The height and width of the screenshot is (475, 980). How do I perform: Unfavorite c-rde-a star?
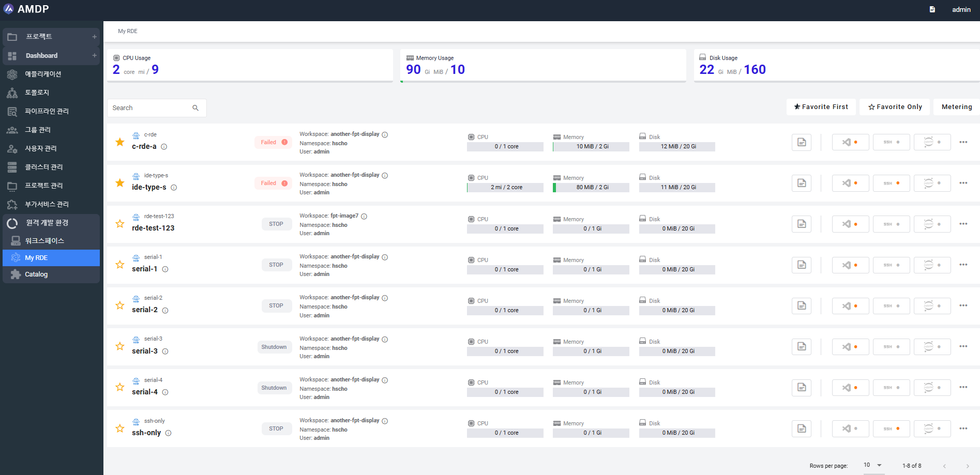(120, 142)
